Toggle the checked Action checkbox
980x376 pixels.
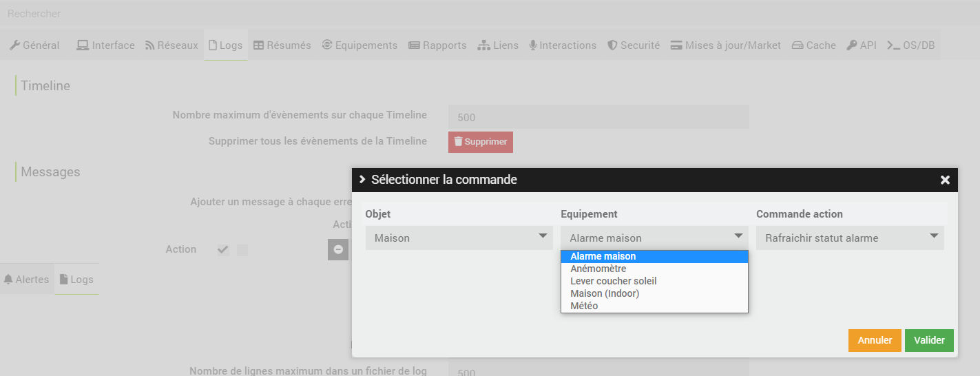(x=223, y=250)
